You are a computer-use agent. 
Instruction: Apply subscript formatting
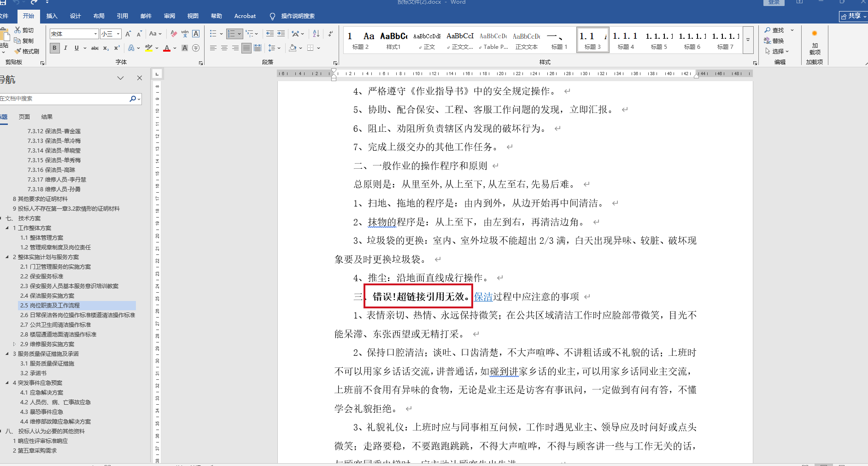coord(106,48)
